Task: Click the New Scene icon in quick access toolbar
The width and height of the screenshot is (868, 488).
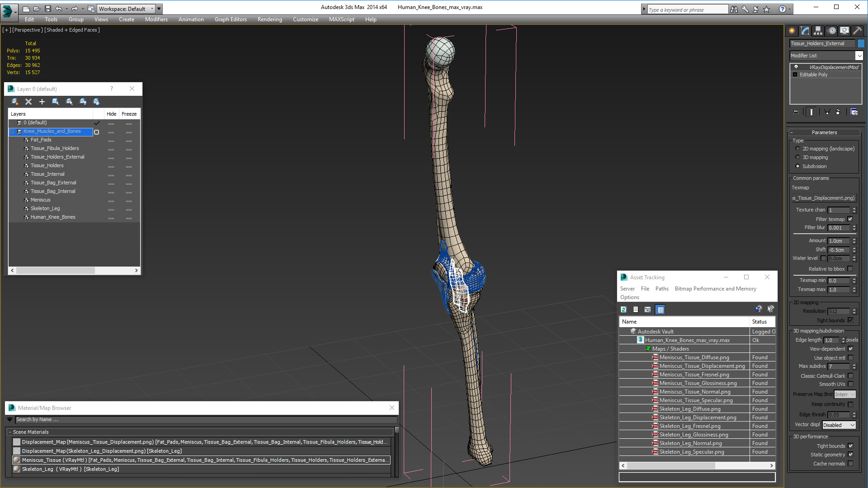Action: click(x=26, y=9)
